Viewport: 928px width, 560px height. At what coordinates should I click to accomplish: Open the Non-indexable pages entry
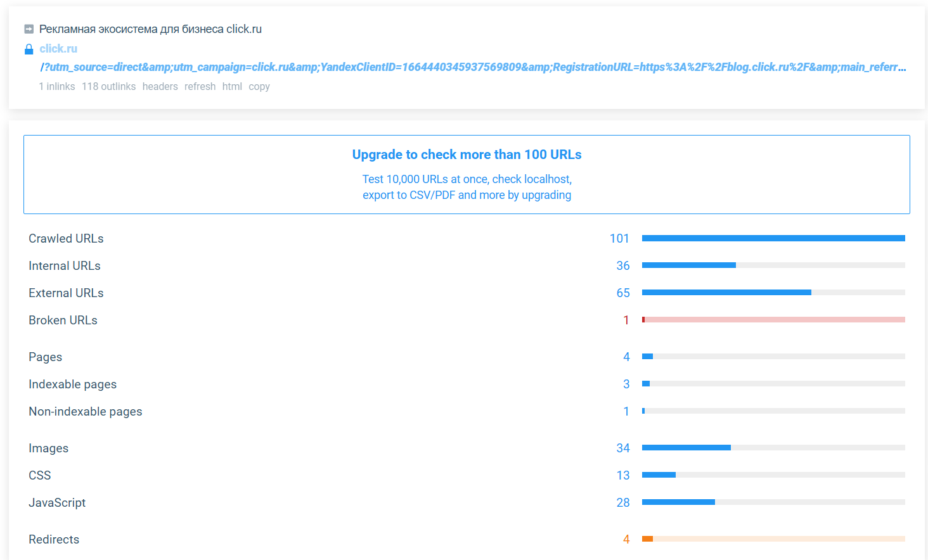tap(86, 412)
